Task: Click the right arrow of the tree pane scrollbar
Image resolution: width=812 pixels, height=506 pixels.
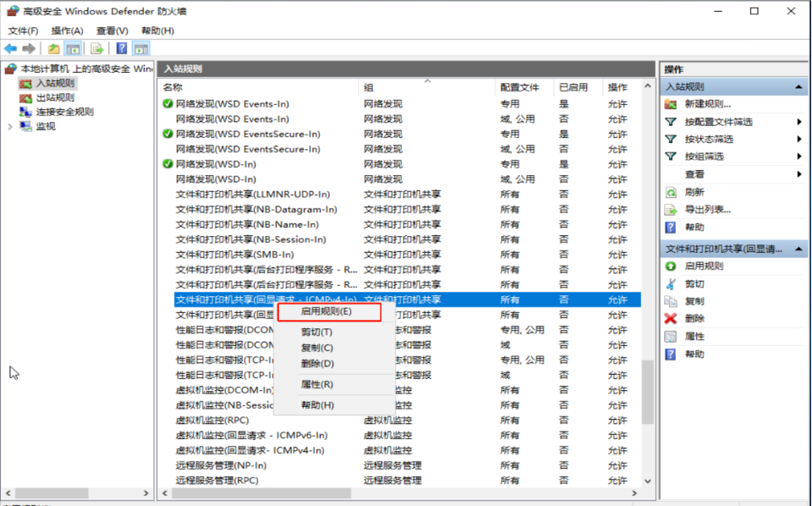Action: [x=146, y=493]
